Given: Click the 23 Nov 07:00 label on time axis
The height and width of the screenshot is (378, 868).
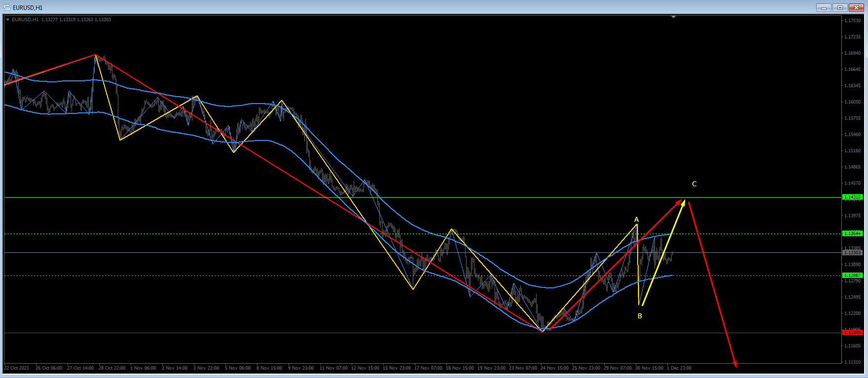Looking at the screenshot, I should (523, 368).
